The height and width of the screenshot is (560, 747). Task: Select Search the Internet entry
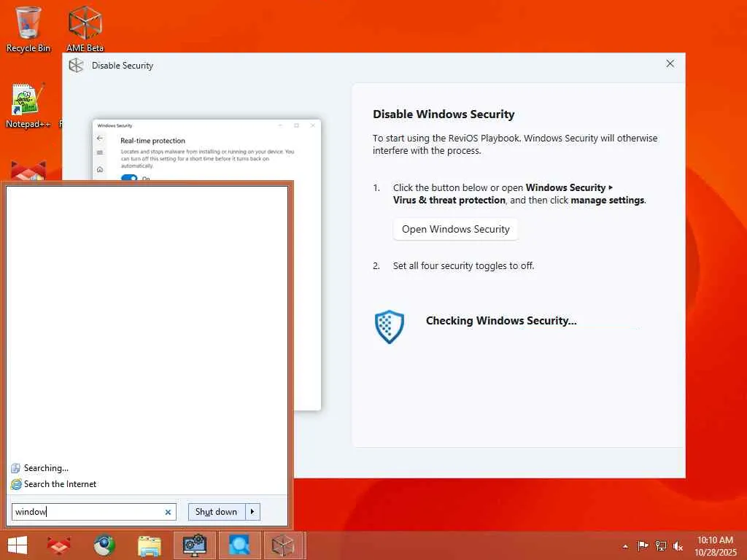(x=53, y=484)
